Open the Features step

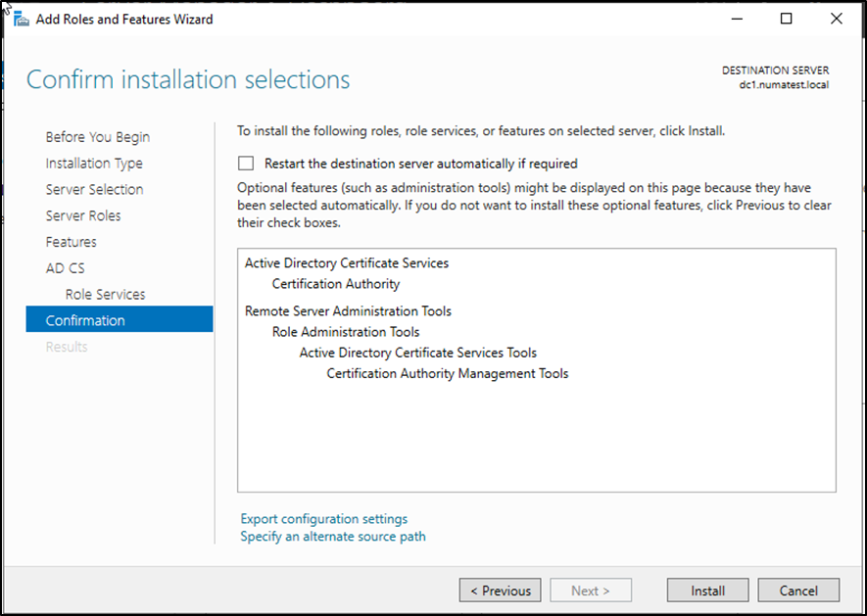click(72, 242)
